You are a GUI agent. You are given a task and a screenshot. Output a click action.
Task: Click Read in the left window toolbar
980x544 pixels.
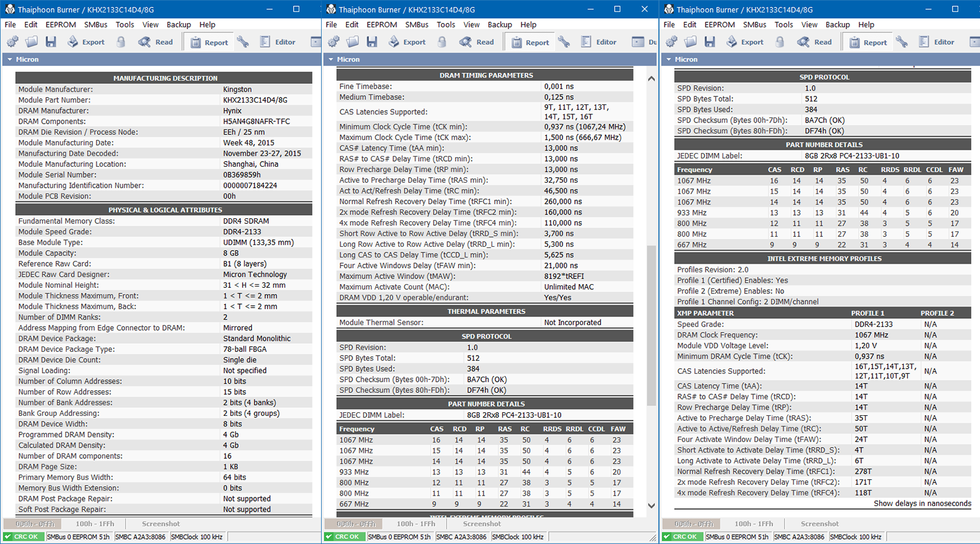156,42
